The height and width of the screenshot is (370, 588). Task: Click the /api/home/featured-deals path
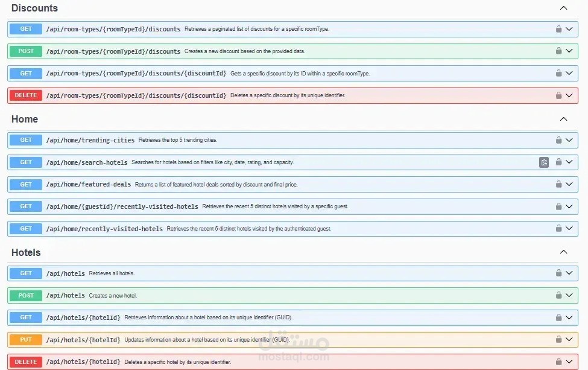pyautogui.click(x=89, y=184)
